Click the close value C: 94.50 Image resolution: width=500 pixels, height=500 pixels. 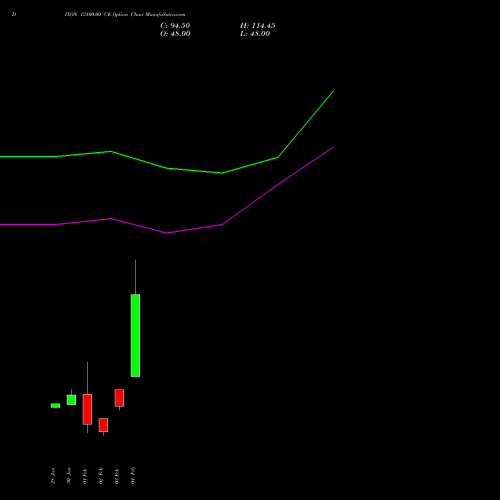click(175, 26)
